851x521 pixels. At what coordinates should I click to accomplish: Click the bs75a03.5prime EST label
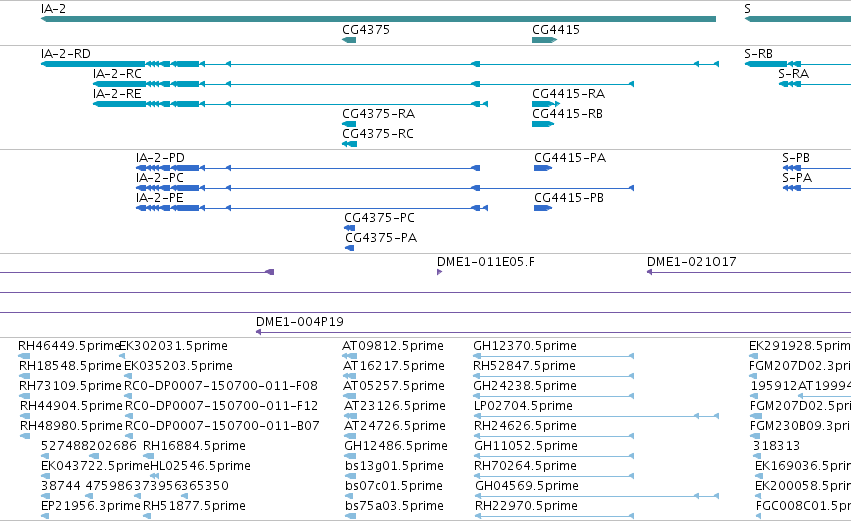click(394, 507)
